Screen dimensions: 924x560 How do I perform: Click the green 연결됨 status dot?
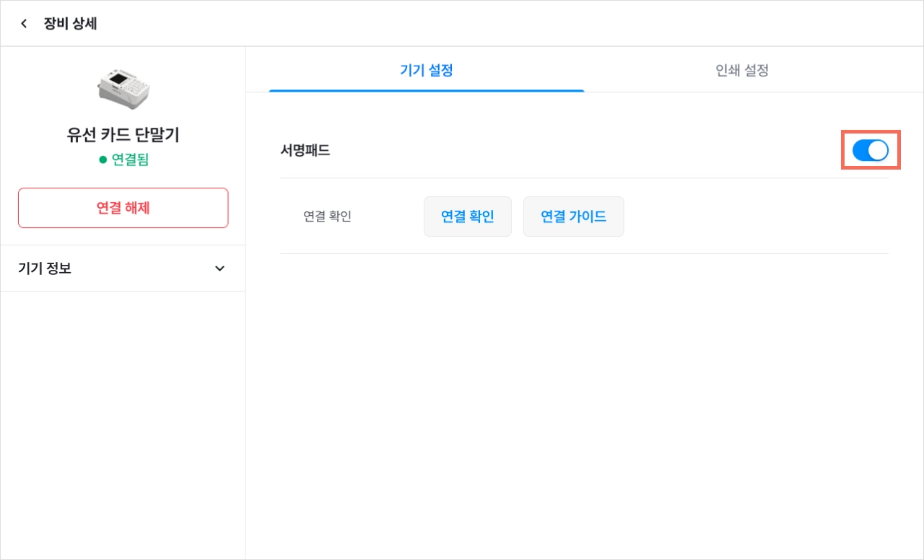[103, 159]
